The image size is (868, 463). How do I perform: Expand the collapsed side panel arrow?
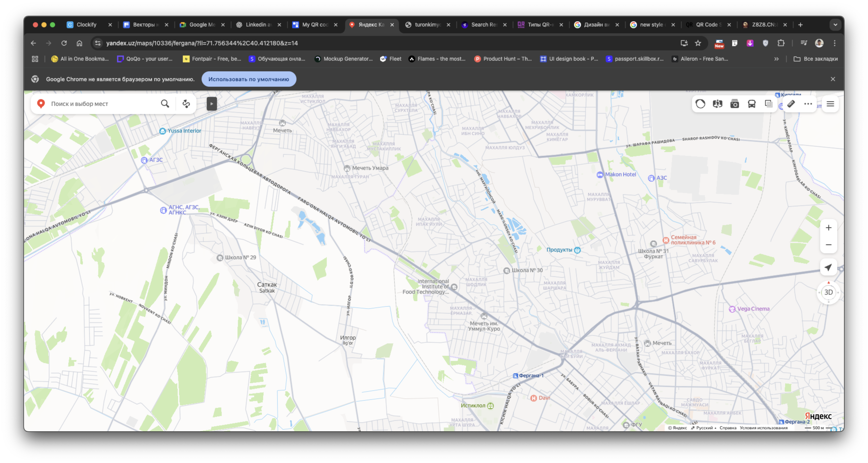[212, 104]
